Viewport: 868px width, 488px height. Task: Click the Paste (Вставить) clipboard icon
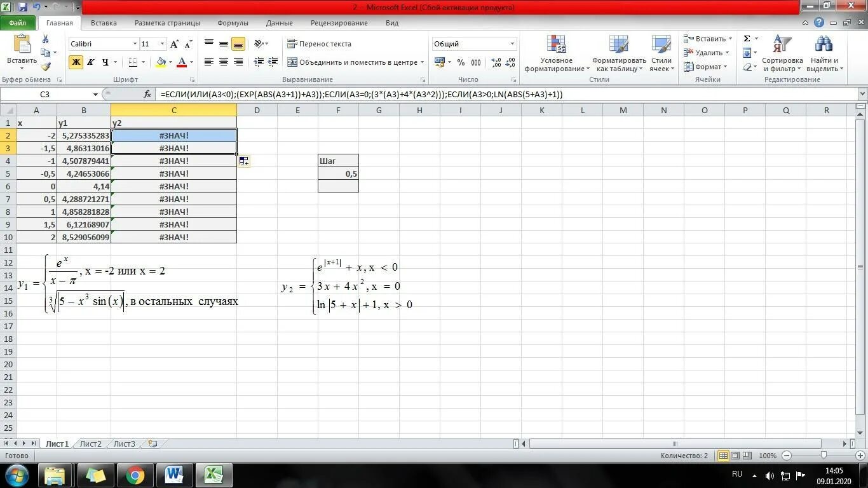[22, 44]
